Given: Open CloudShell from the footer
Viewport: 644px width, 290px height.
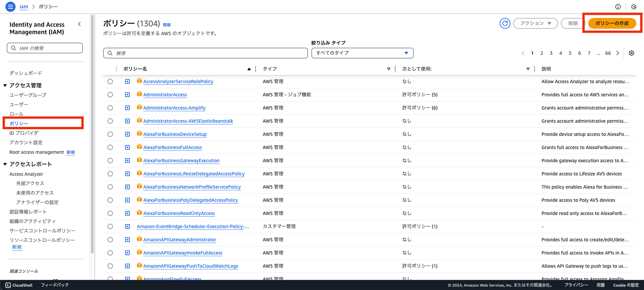Looking at the screenshot, I should pos(19,285).
